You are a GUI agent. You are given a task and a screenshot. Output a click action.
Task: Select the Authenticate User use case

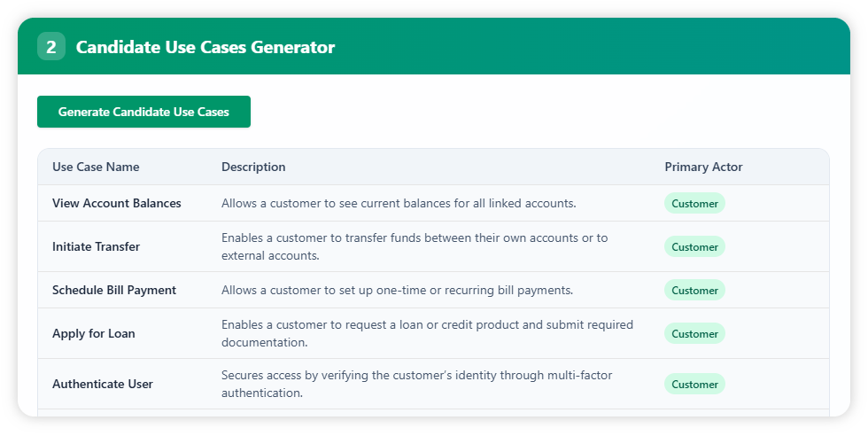coord(103,384)
